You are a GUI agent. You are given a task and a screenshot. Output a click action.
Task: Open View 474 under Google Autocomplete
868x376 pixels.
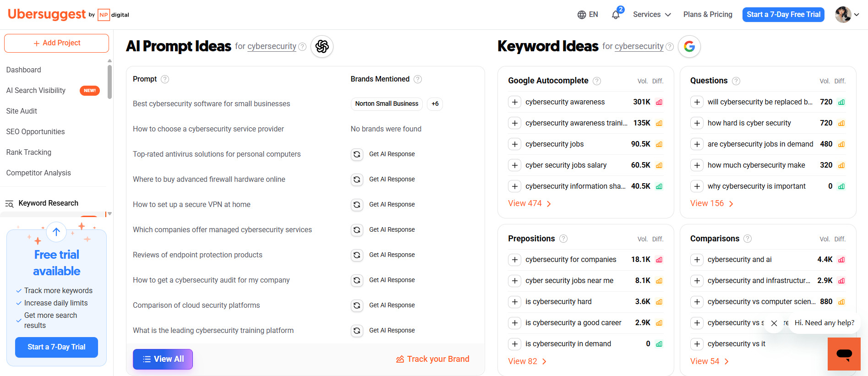click(x=525, y=203)
